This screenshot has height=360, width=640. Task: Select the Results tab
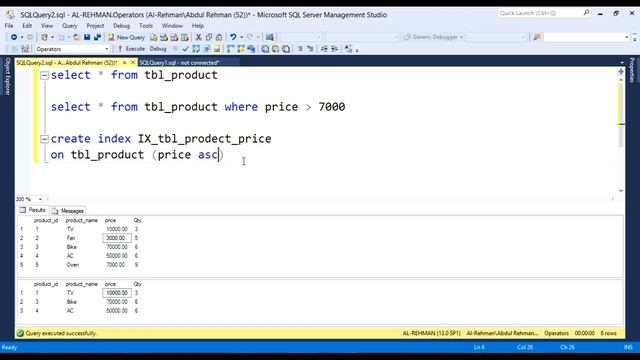[x=33, y=210]
